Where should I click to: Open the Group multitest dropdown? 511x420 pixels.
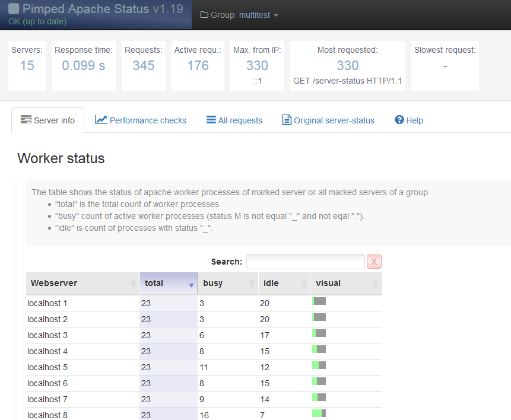[x=239, y=15]
